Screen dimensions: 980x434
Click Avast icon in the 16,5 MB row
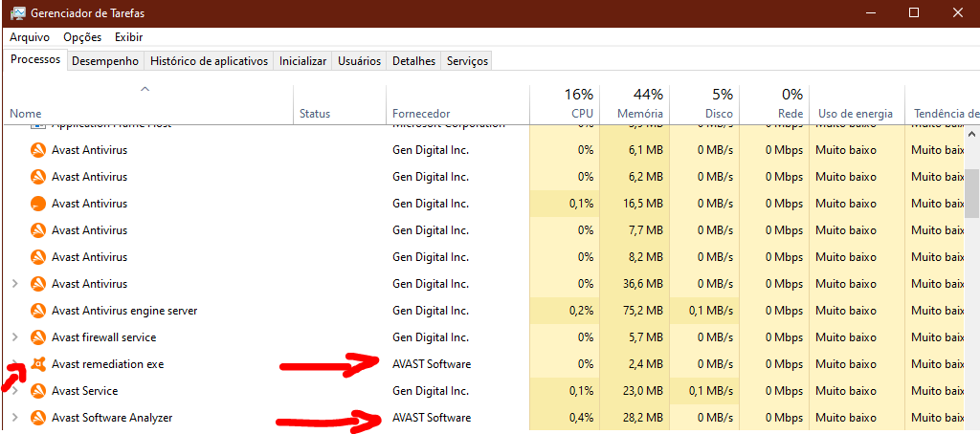[38, 205]
